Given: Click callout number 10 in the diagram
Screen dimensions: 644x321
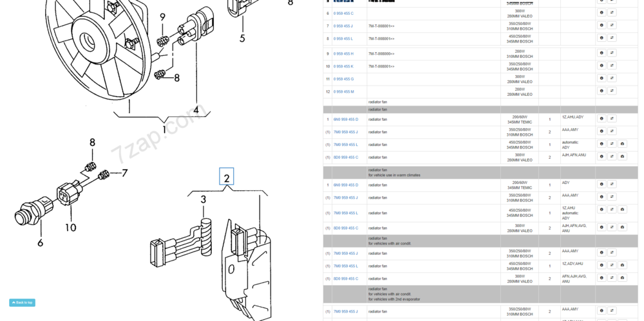Looking at the screenshot, I should (x=71, y=227).
